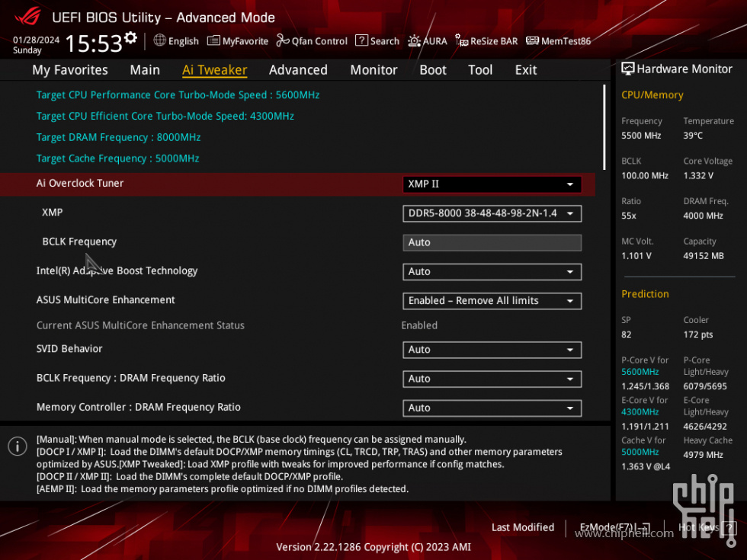This screenshot has height=560, width=747.
Task: Select the XMP row label
Action: 52,213
